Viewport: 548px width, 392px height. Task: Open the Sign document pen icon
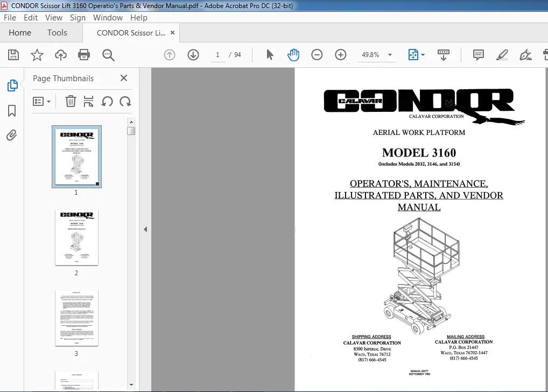point(525,55)
